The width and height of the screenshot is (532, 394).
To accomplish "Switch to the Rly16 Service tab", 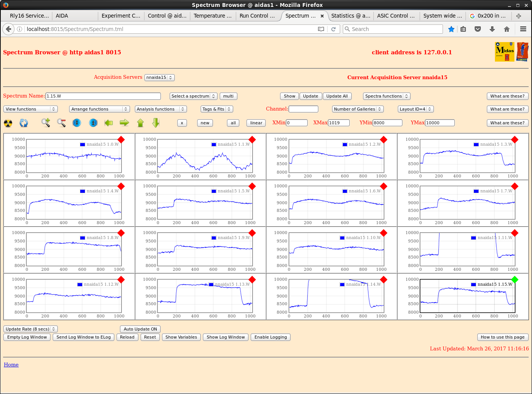I will coord(29,16).
